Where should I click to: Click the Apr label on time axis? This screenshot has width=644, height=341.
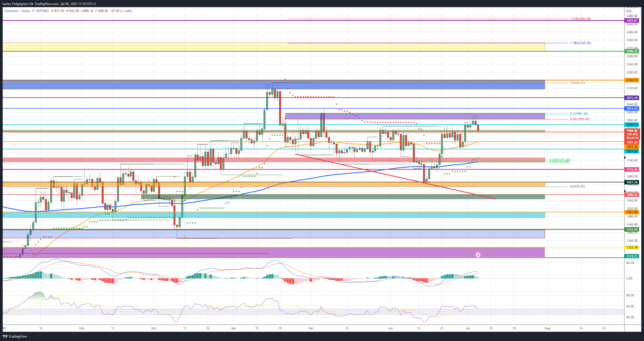[x=233, y=328]
